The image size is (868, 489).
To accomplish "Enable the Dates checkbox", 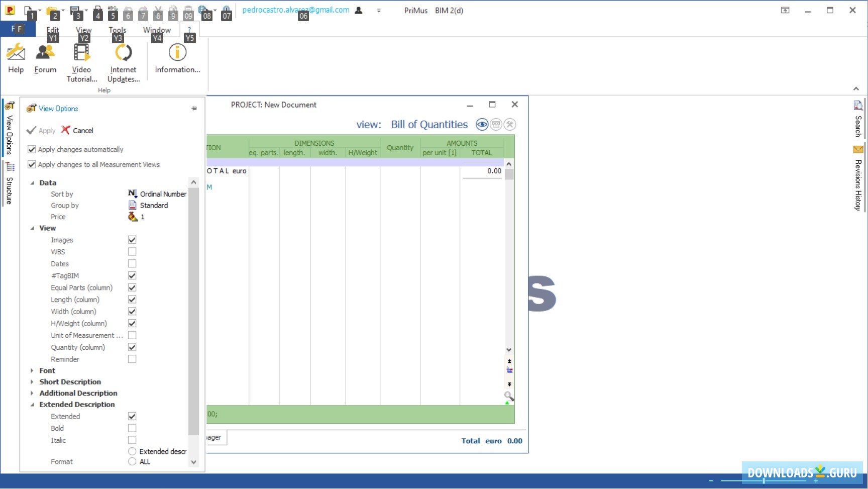I will coord(132,264).
